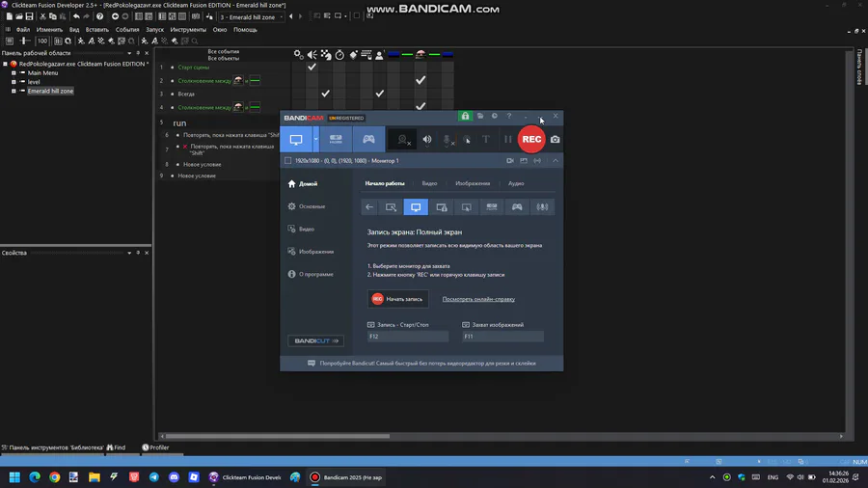
Task: Click the back arrow in mode selector
Action: (x=369, y=207)
